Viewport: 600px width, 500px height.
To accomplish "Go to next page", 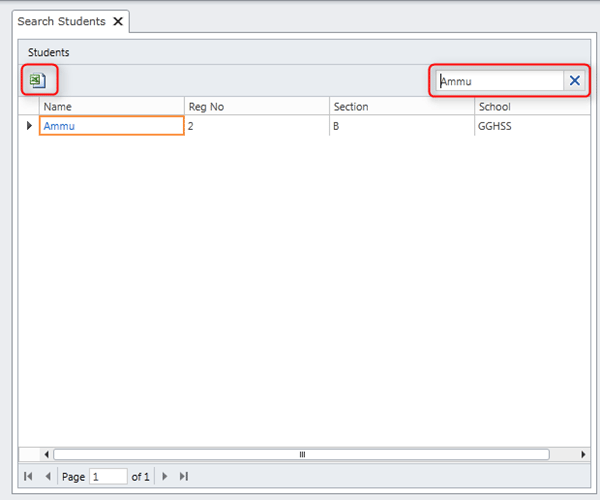I will tap(165, 476).
